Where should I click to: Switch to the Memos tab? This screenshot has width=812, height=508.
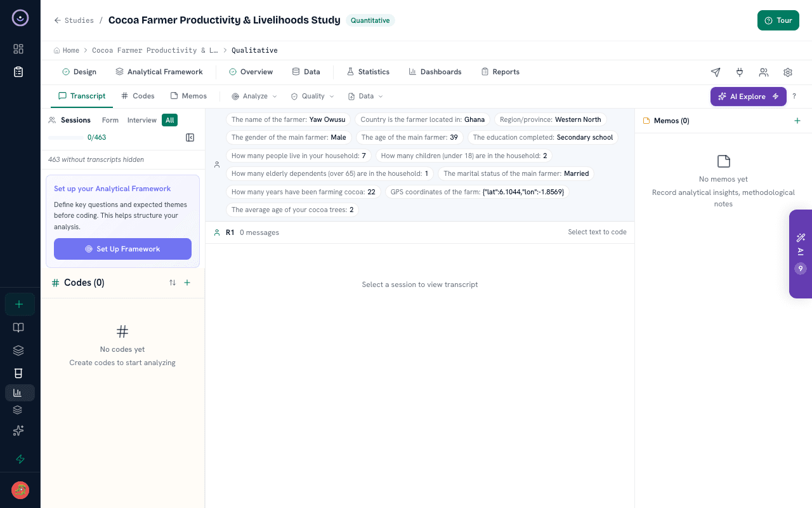[x=188, y=96]
